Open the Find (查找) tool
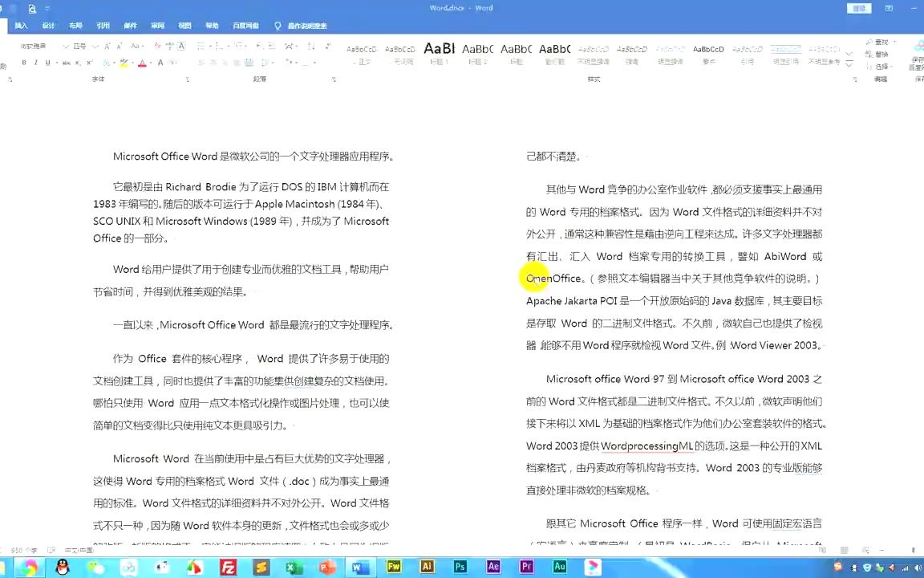This screenshot has height=578, width=924. (x=881, y=42)
